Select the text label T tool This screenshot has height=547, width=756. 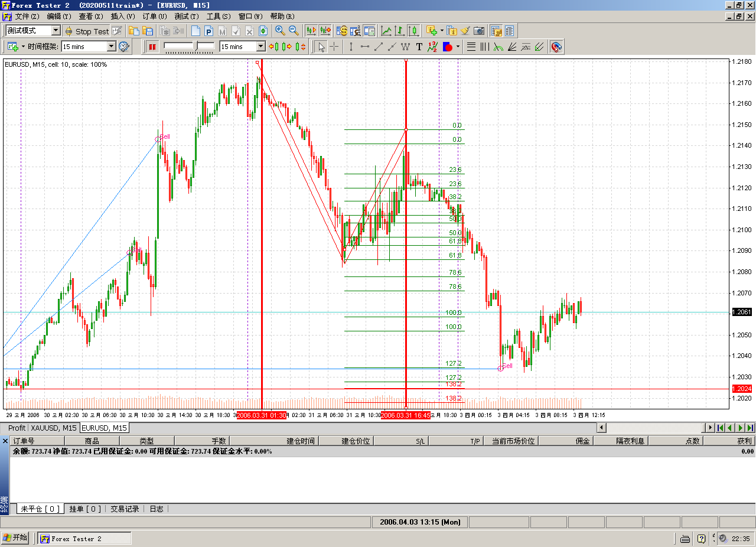(x=419, y=47)
